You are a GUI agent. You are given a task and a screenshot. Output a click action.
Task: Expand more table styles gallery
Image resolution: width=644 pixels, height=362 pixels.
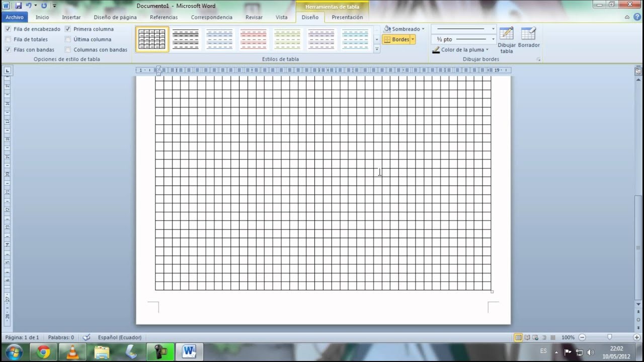(376, 49)
